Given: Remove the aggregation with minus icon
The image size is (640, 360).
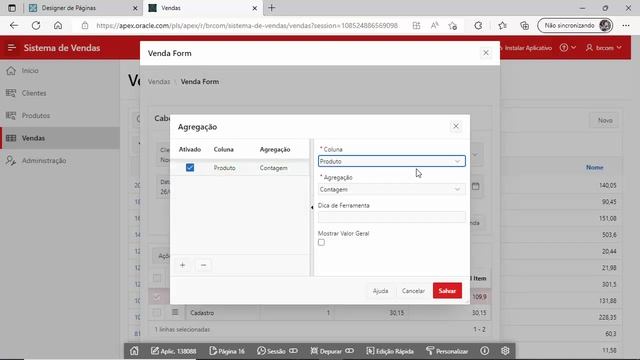Looking at the screenshot, I should coord(203,265).
